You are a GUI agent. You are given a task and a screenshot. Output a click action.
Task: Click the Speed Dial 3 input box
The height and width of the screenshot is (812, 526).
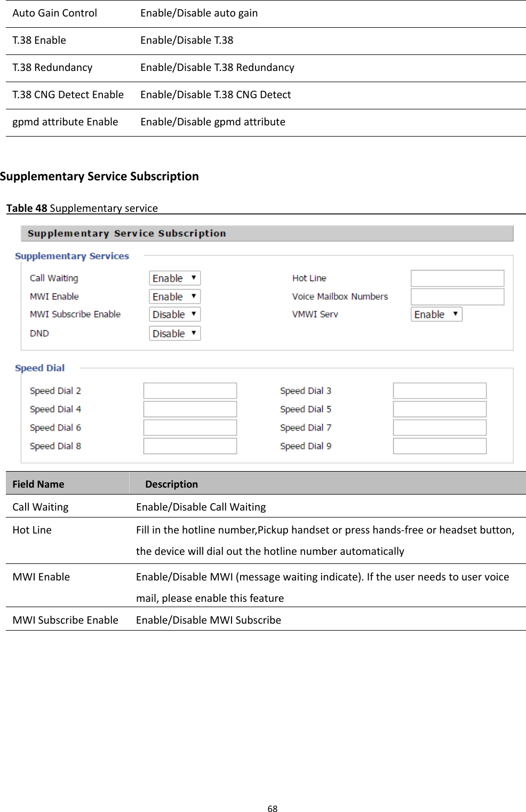pos(439,390)
